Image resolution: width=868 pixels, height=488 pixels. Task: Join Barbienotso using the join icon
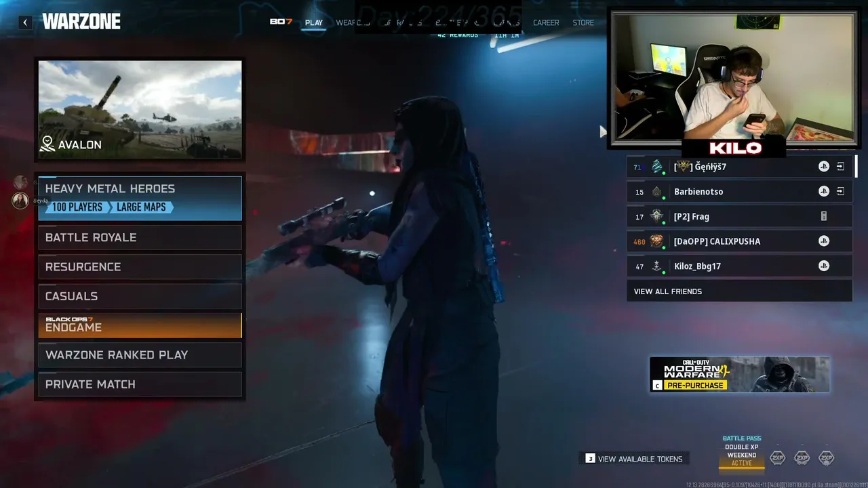[x=840, y=192]
